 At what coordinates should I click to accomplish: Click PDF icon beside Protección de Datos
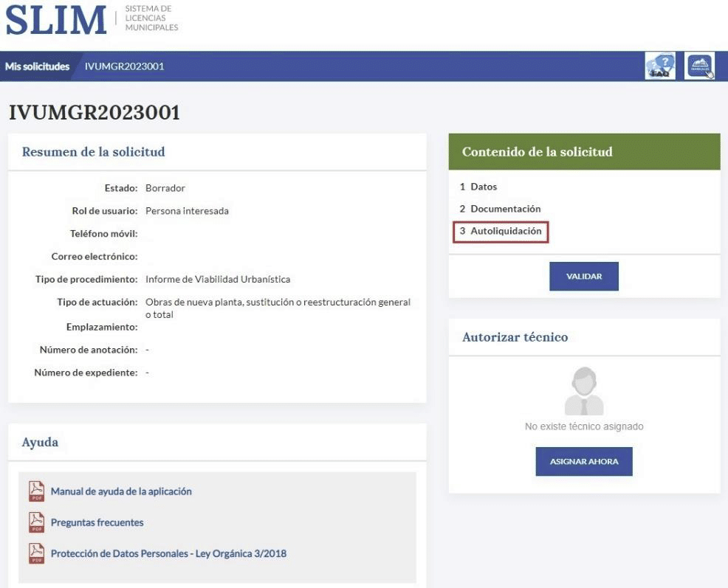pyautogui.click(x=36, y=553)
